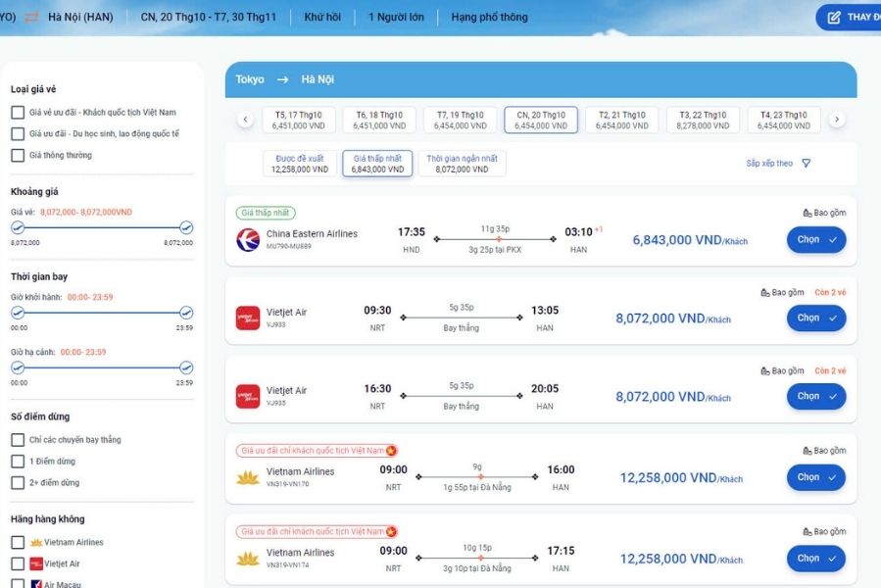Click the THAY ĐỔI change search button
The height and width of the screenshot is (588, 881).
(x=849, y=18)
